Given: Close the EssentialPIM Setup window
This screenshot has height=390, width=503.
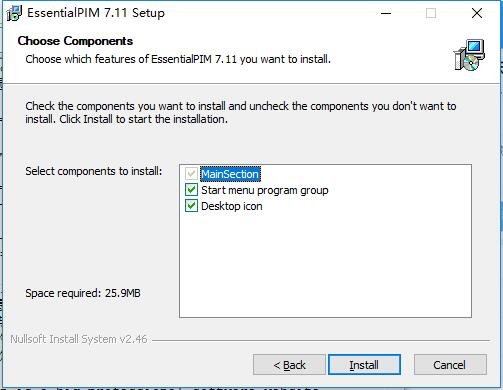Looking at the screenshot, I should 477,13.
